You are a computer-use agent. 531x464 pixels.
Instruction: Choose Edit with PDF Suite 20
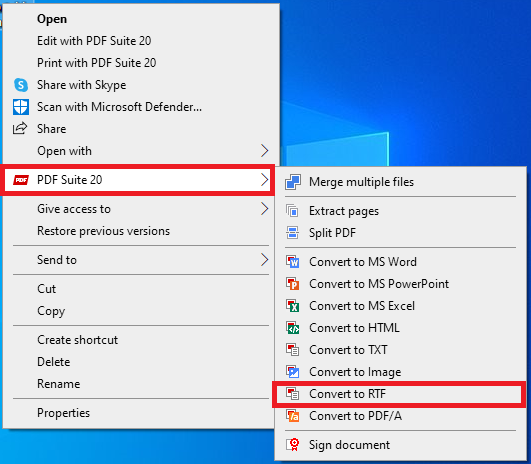coord(94,41)
